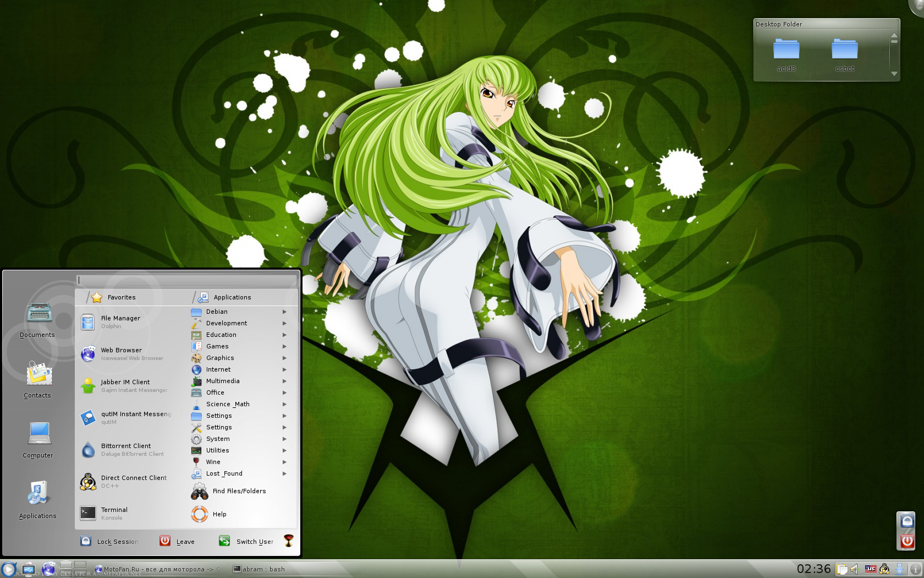Click the Leave button
Viewport: 924px width, 578px height.
[x=177, y=541]
